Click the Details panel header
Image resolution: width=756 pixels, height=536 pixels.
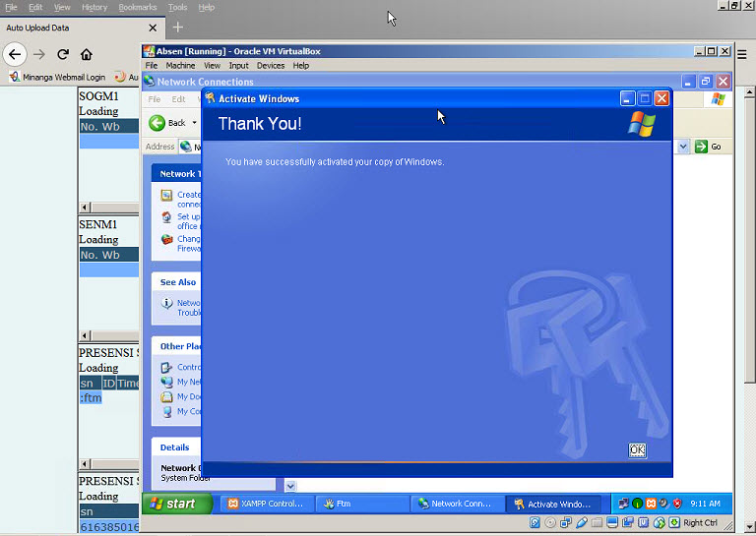pos(176,447)
